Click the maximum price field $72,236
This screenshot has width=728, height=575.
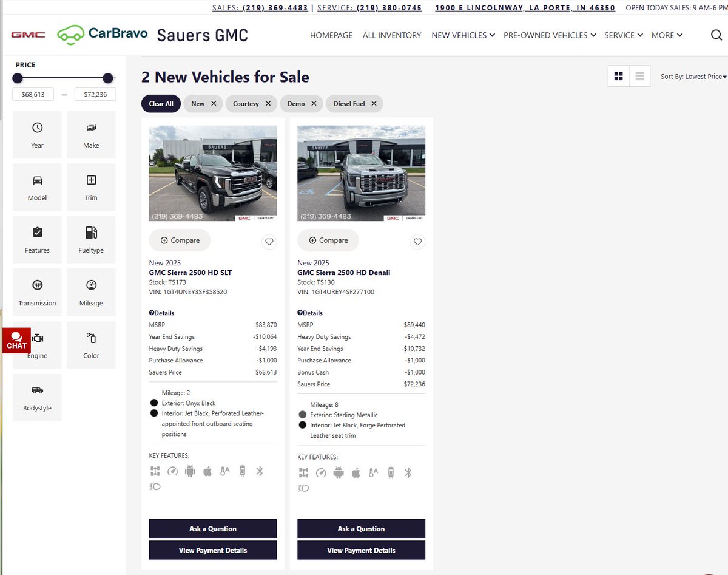coord(95,94)
